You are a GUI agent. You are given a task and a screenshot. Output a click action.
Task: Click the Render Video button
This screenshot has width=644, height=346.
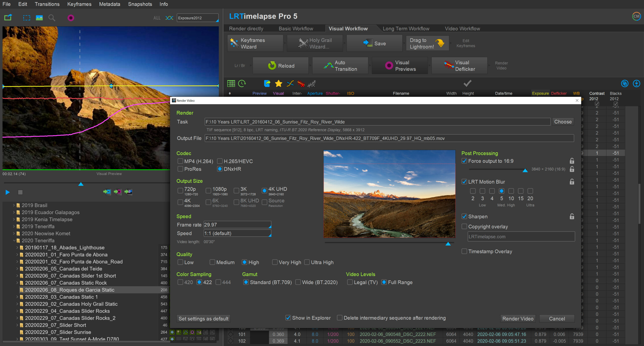coord(518,319)
